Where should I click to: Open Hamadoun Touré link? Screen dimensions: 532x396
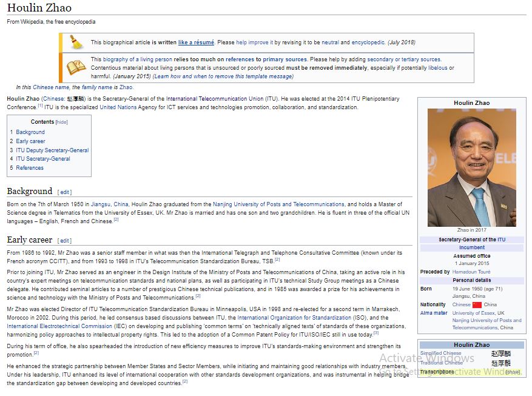[x=471, y=272]
